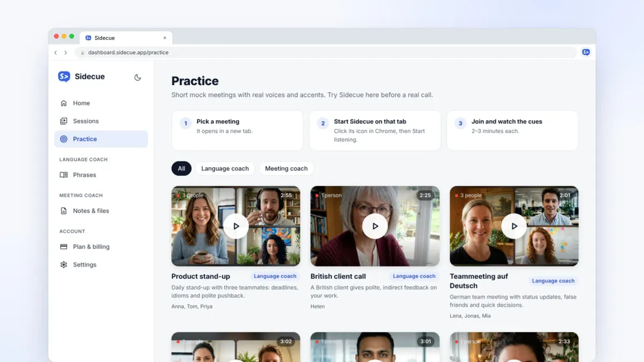Click the participants text Anna, Tom, Priya
The height and width of the screenshot is (362, 644).
[192, 306]
